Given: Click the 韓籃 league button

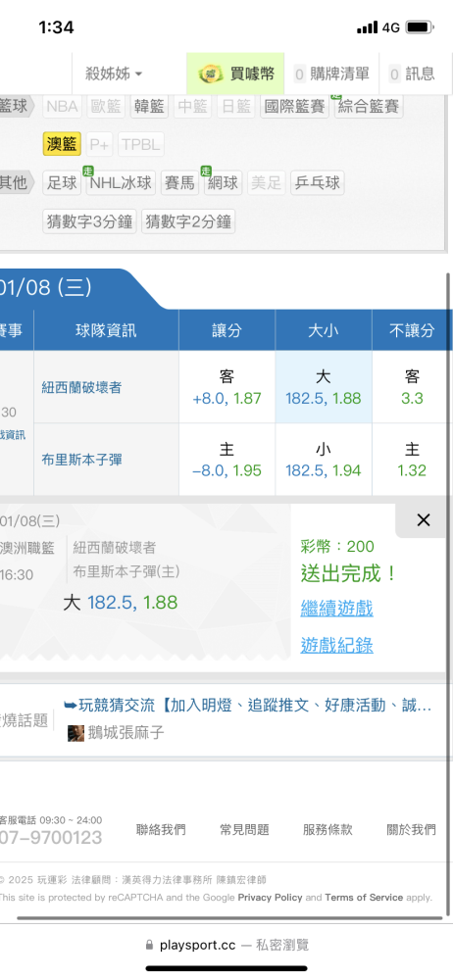Looking at the screenshot, I should pos(150,106).
